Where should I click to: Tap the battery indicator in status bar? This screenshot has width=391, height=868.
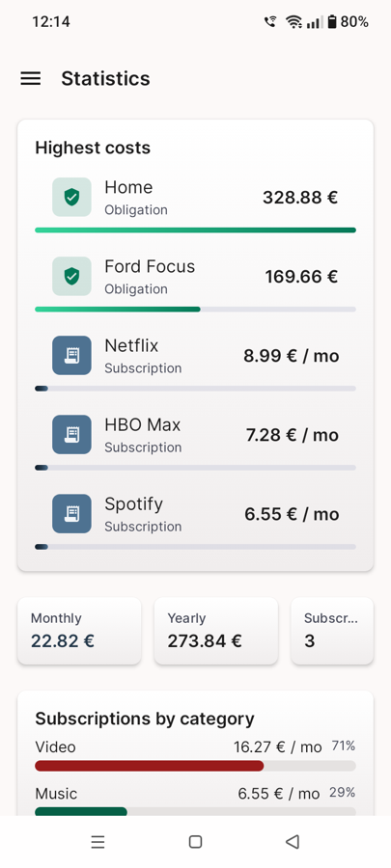tap(332, 22)
